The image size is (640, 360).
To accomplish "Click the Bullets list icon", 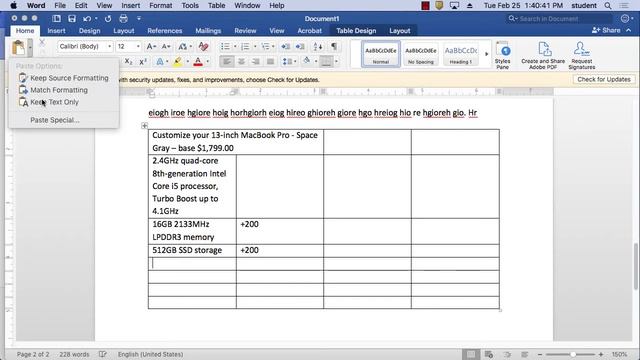I will click(225, 47).
